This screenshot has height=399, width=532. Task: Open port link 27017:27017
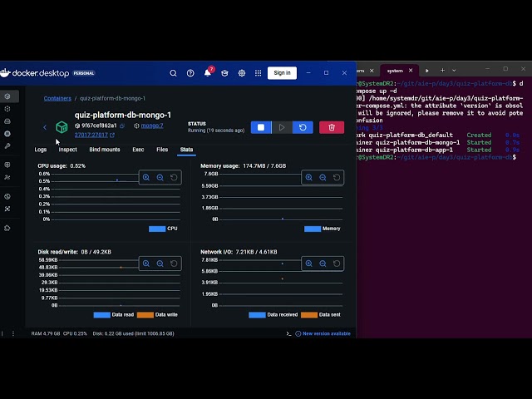click(x=91, y=135)
